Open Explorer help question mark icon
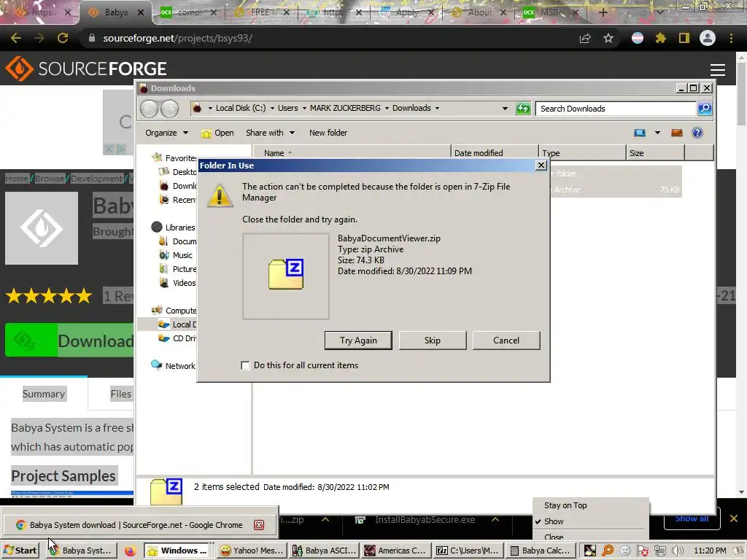 pyautogui.click(x=697, y=133)
